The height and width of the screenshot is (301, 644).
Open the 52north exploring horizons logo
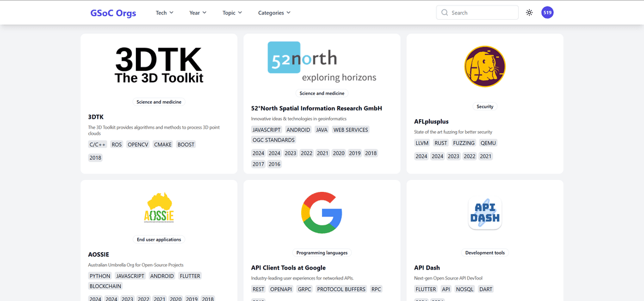321,61
